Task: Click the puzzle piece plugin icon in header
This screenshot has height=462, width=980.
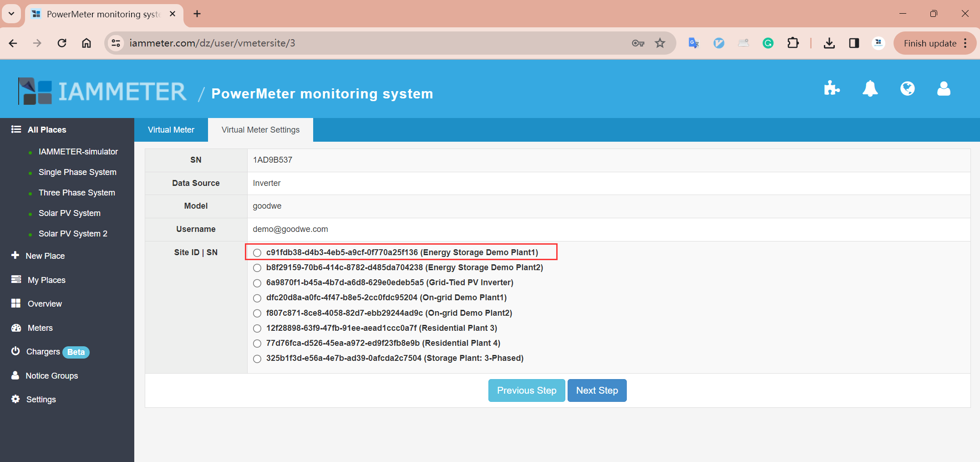Action: (832, 88)
